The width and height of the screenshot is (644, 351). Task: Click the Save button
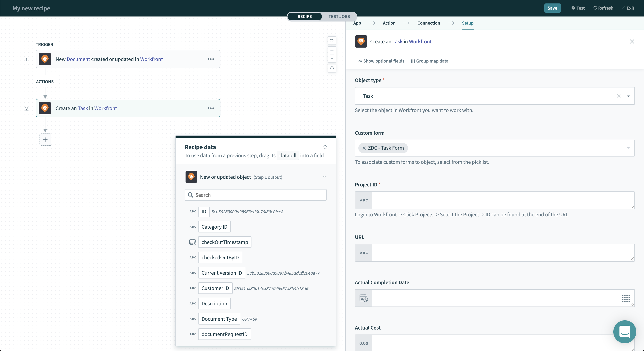pos(552,8)
